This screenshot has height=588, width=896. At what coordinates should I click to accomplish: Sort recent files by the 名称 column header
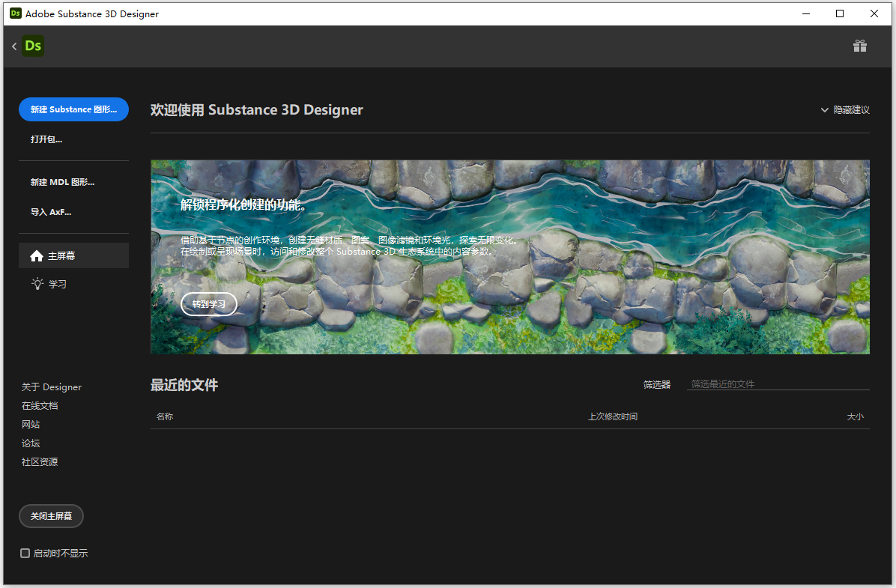(x=165, y=416)
